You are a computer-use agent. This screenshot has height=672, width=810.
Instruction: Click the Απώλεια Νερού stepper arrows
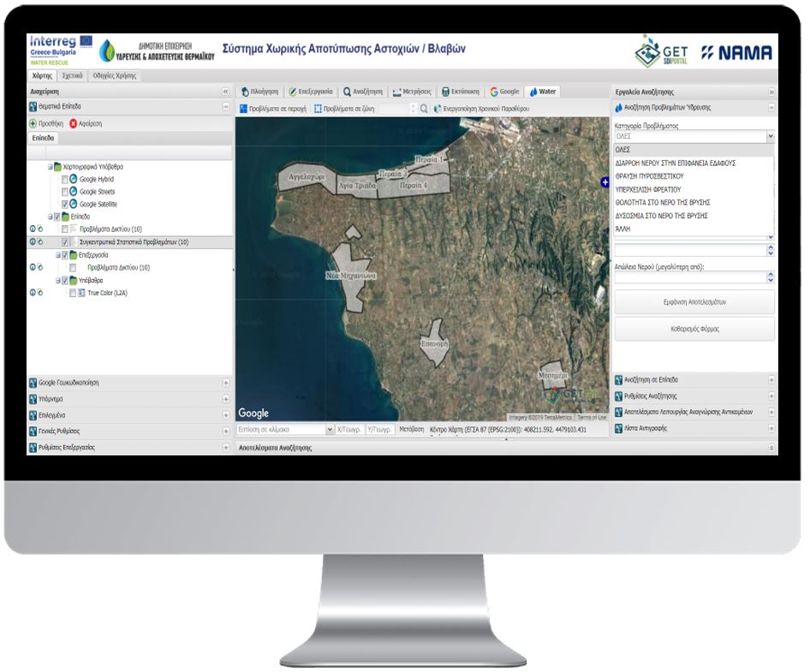point(771,277)
